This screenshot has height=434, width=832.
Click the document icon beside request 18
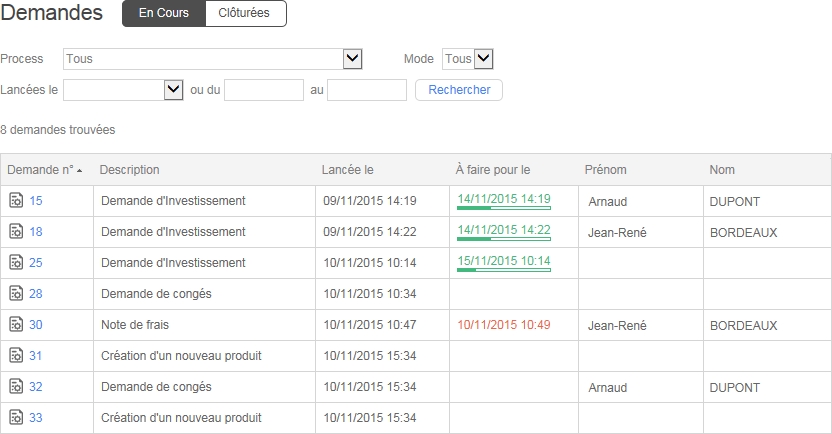click(16, 232)
